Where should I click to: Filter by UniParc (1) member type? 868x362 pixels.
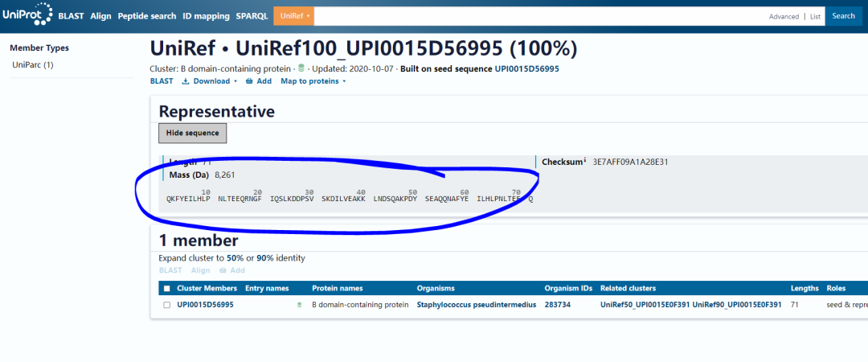[x=33, y=65]
